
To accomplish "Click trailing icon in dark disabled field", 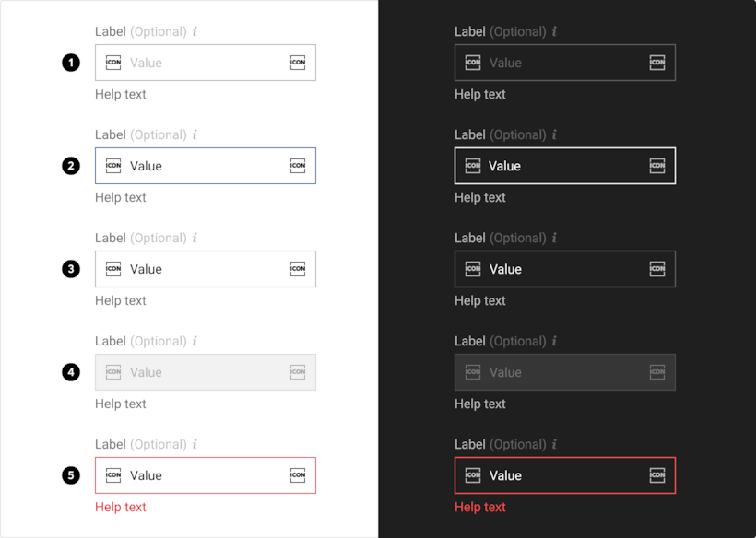I will (657, 372).
